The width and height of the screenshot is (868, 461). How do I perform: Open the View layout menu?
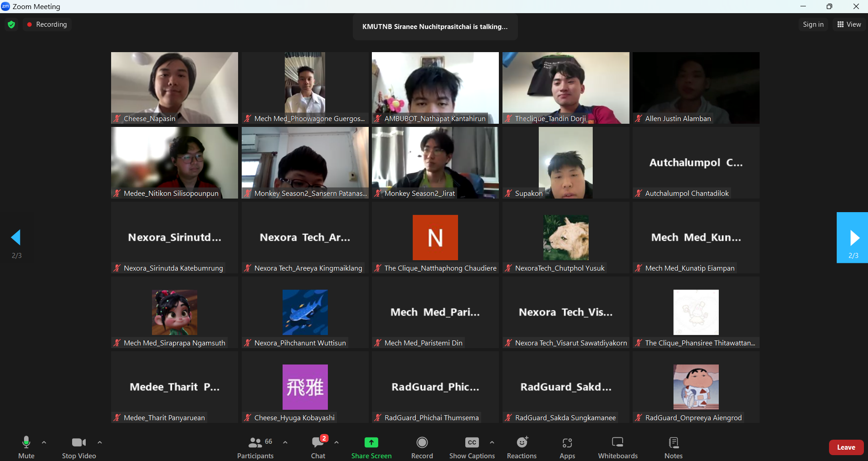coord(849,24)
